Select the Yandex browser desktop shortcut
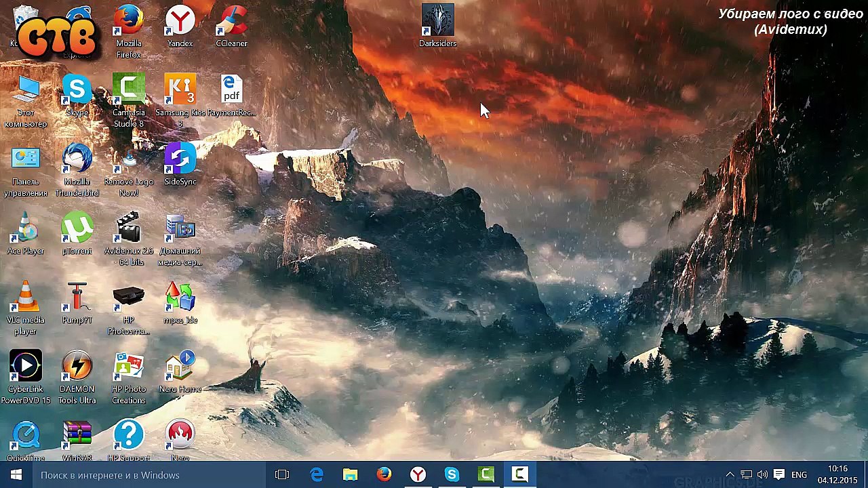The width and height of the screenshot is (868, 488). click(x=180, y=27)
